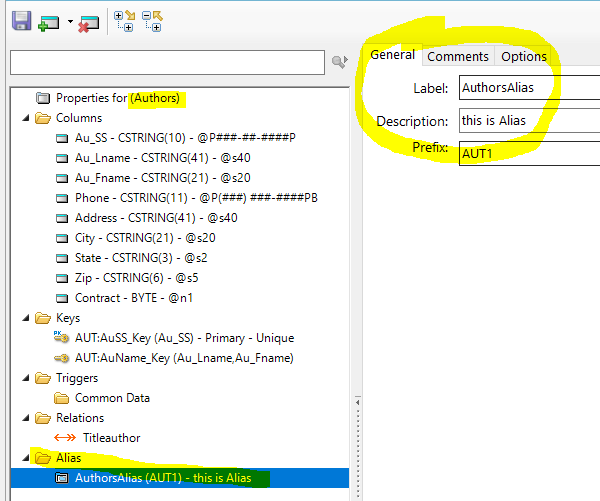Click the Prefix field containing AUT1
The width and height of the screenshot is (600, 501).
[x=529, y=155]
